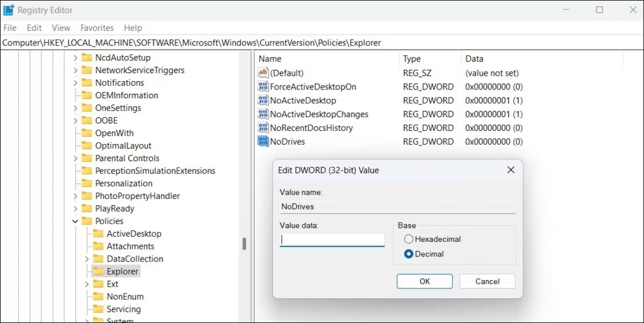The width and height of the screenshot is (644, 323).
Task: Open the Favorites menu
Action: pos(97,28)
